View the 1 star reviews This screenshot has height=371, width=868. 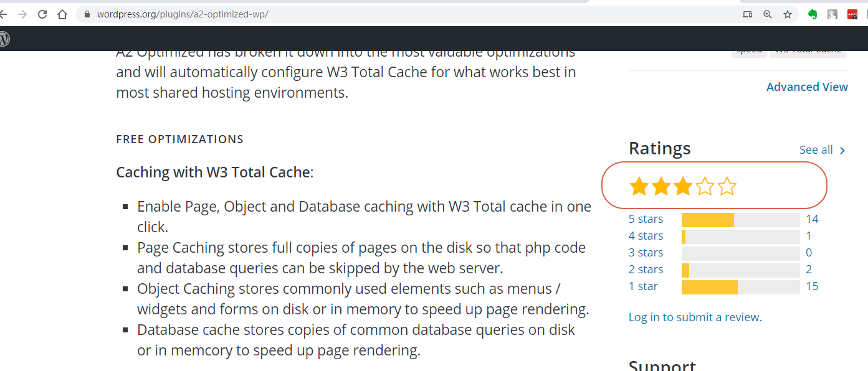(643, 286)
